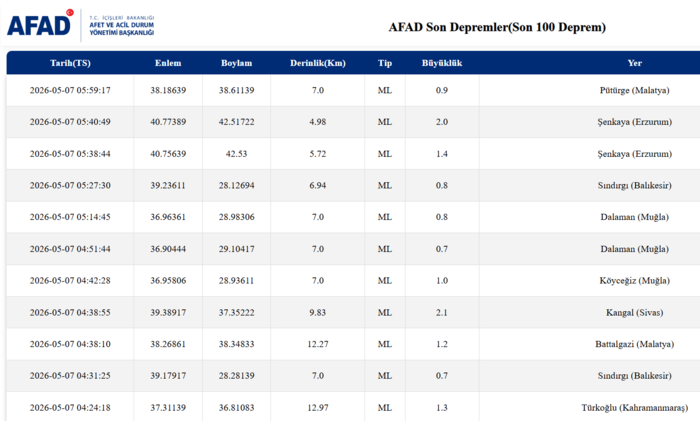Click latitude value 38.18639

(168, 90)
